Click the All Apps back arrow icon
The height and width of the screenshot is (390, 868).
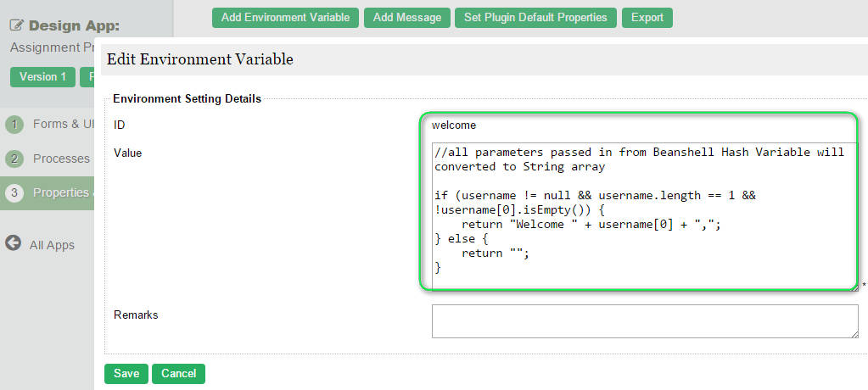coord(13,243)
